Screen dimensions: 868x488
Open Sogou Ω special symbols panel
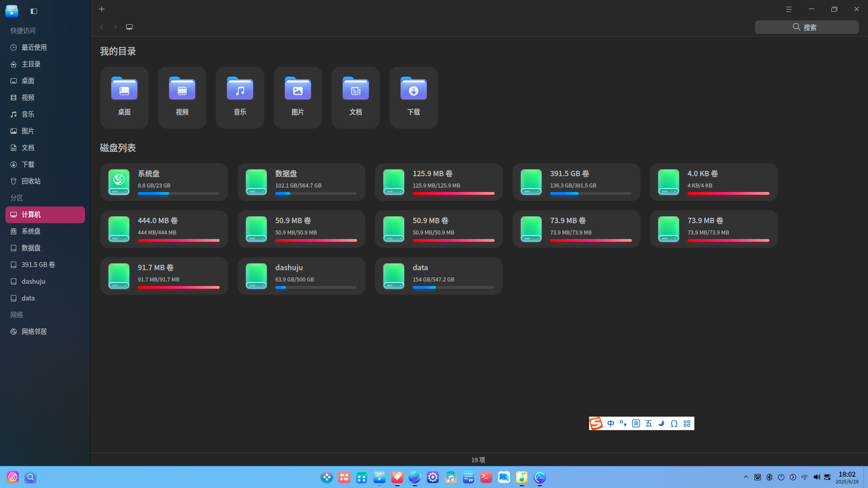coord(674,423)
